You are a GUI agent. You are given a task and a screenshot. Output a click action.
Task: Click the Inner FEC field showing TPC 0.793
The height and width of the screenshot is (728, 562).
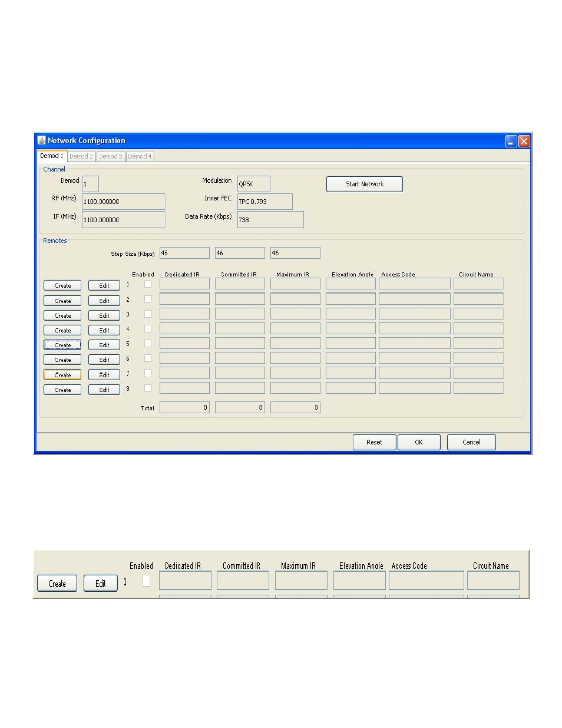265,202
